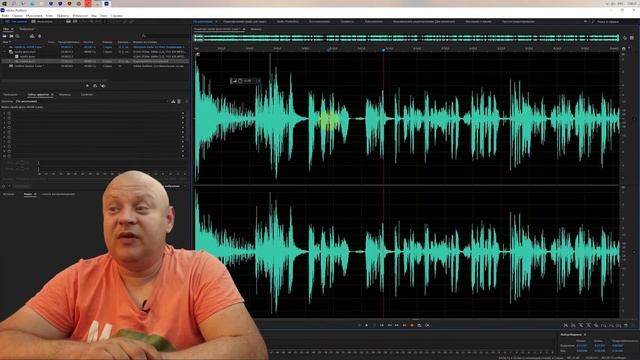
Task: Click the HUD volume gain knob on waveform
Action: (x=240, y=81)
